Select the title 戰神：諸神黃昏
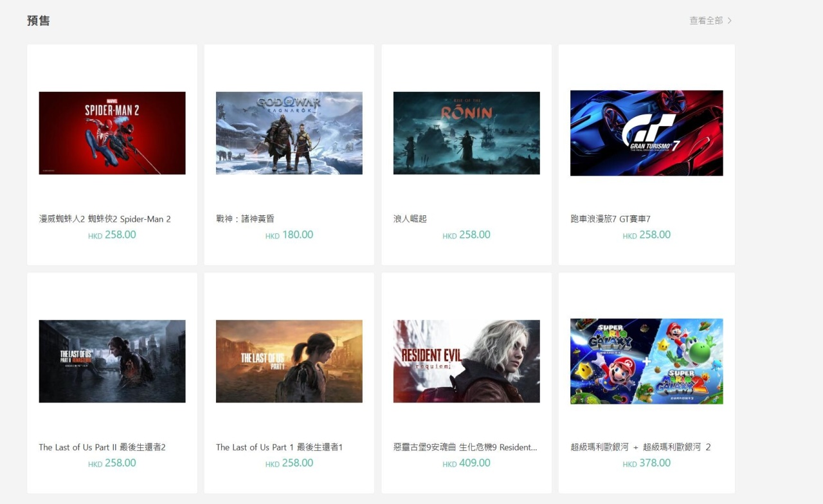Viewport: 823px width, 504px height. pos(246,219)
